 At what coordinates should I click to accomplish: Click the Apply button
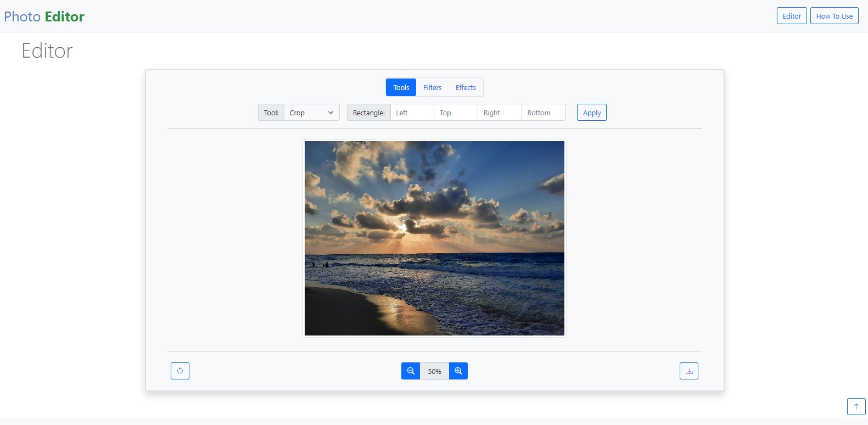[592, 113]
